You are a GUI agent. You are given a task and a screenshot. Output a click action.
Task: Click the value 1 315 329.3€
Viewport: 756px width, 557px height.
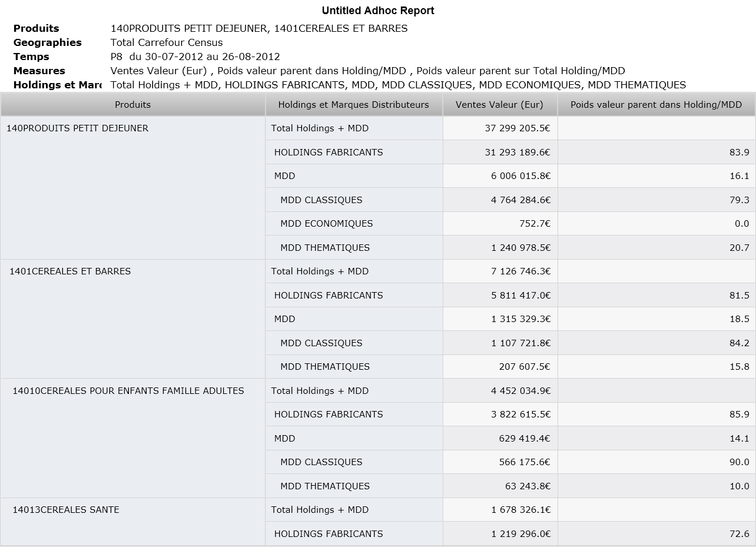520,319
